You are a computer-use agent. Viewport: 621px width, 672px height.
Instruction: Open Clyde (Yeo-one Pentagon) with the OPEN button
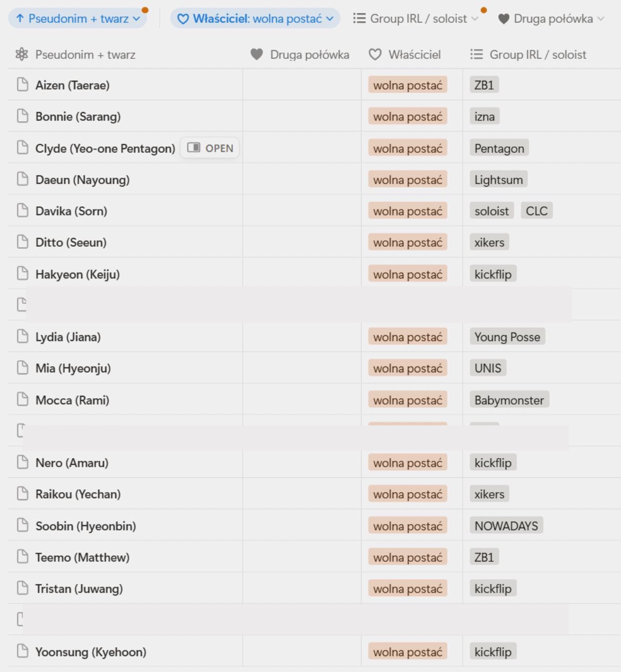pyautogui.click(x=210, y=148)
